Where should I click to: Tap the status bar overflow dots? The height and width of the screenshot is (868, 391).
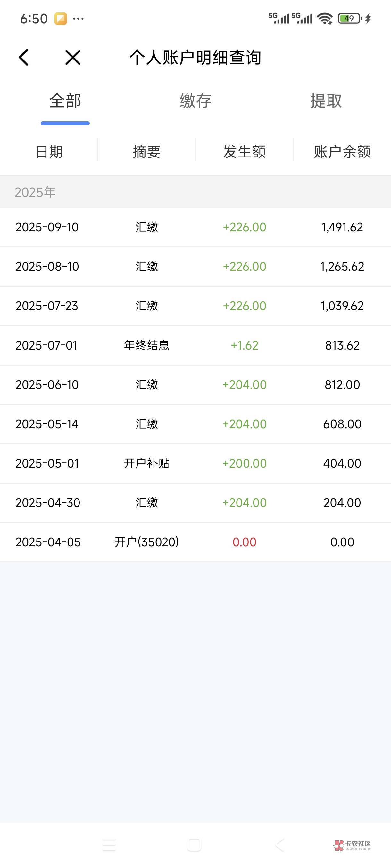coord(78,19)
